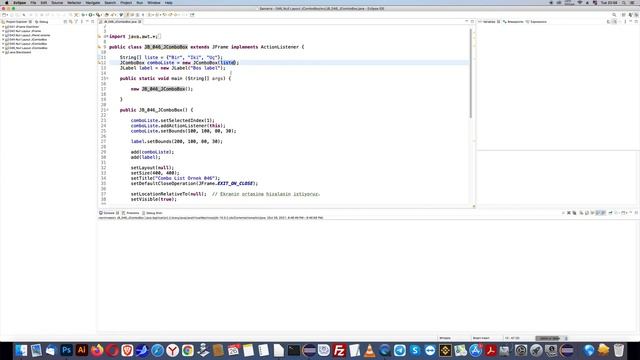Open the Java perspective icon
The image size is (640, 360).
pyautogui.click(x=630, y=15)
